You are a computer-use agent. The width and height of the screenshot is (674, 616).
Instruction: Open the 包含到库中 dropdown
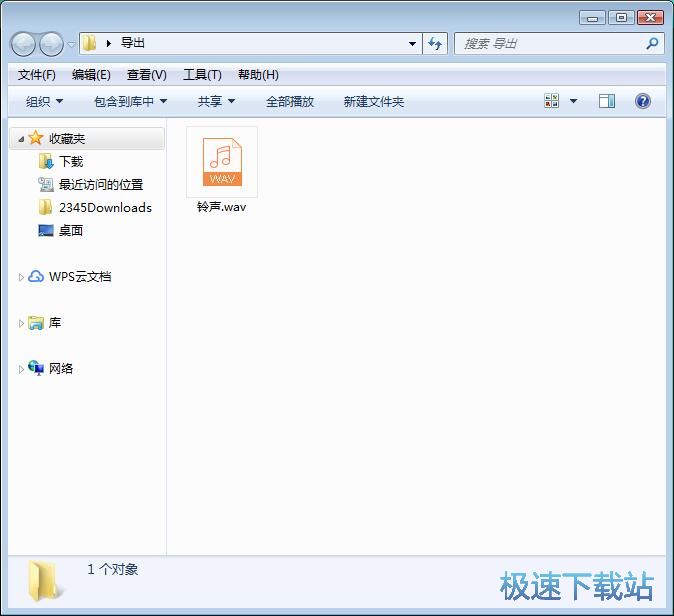130,101
